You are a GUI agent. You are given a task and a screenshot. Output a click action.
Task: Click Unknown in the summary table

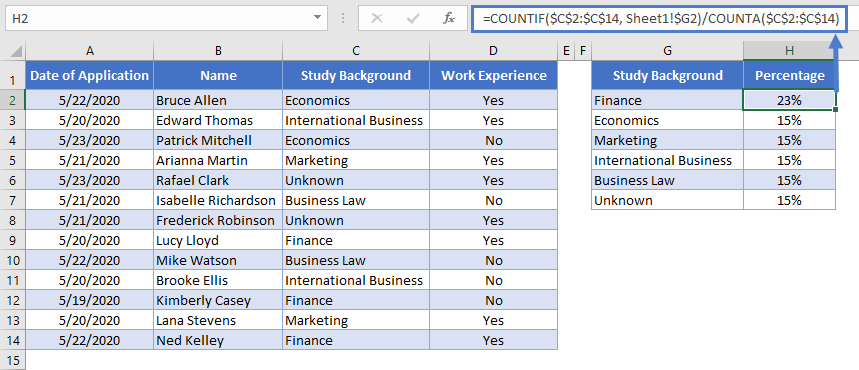pyautogui.click(x=667, y=201)
